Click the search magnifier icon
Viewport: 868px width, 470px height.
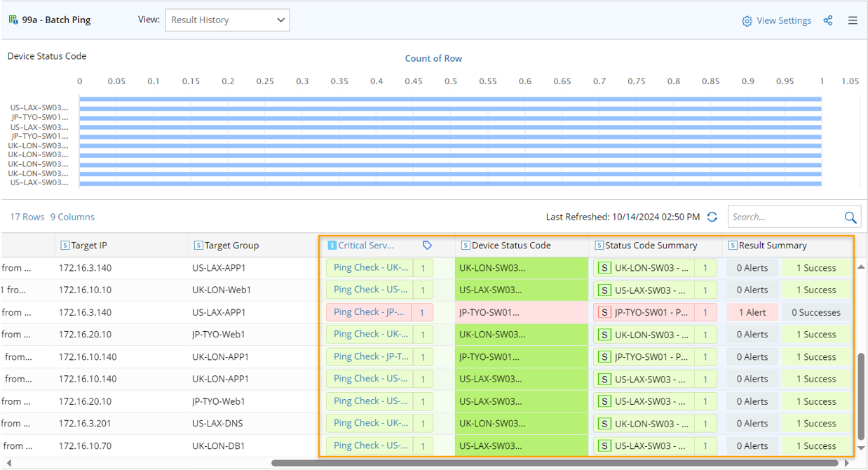coord(850,216)
